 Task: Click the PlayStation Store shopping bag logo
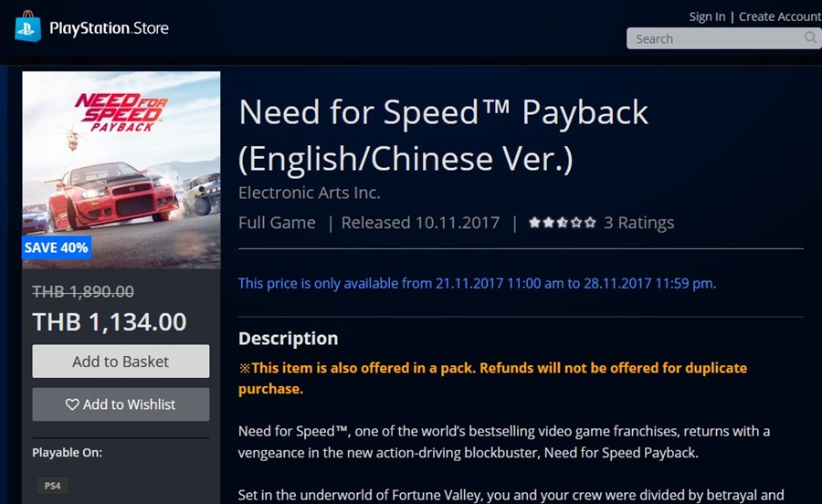coord(27,26)
